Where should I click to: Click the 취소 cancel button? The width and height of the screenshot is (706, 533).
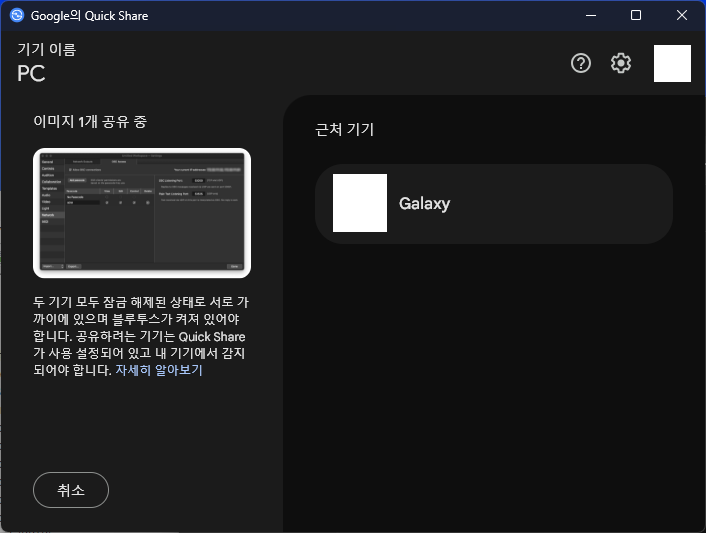71,490
